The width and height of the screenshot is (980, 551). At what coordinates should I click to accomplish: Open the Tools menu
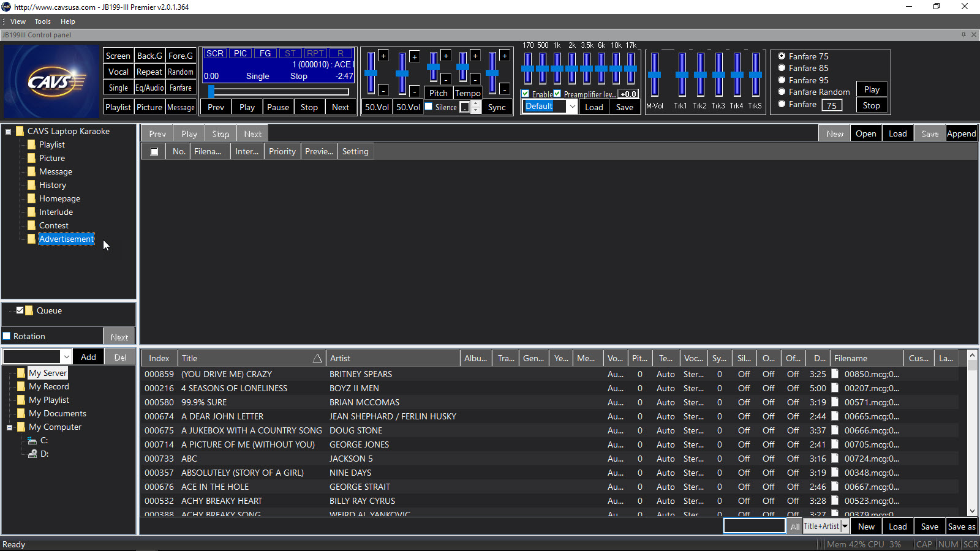click(x=42, y=21)
